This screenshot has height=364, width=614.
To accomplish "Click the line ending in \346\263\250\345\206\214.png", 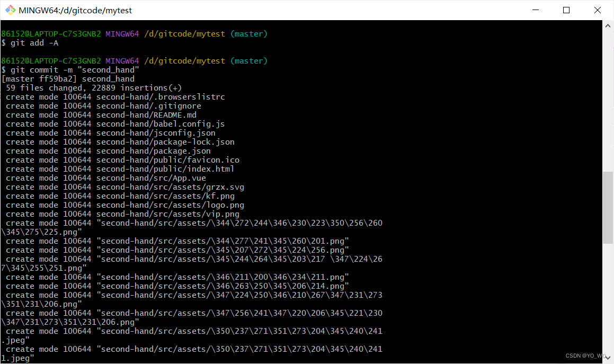I will [x=177, y=287].
